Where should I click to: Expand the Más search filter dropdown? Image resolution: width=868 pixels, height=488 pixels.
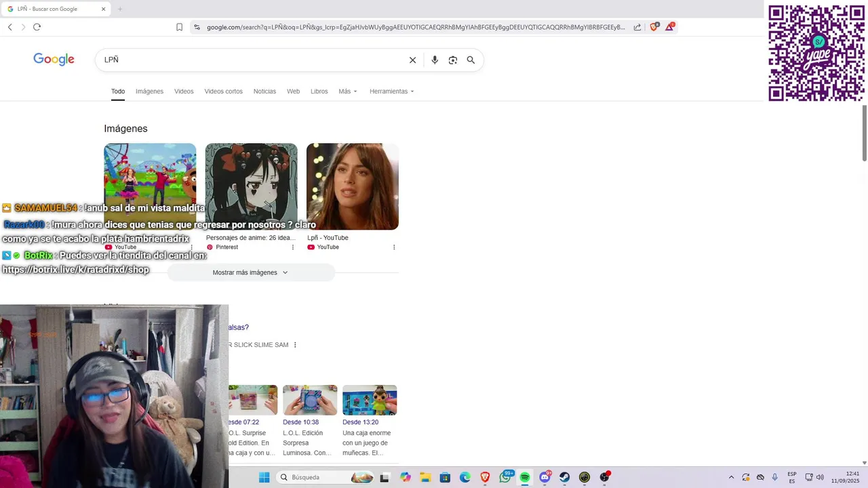click(348, 91)
